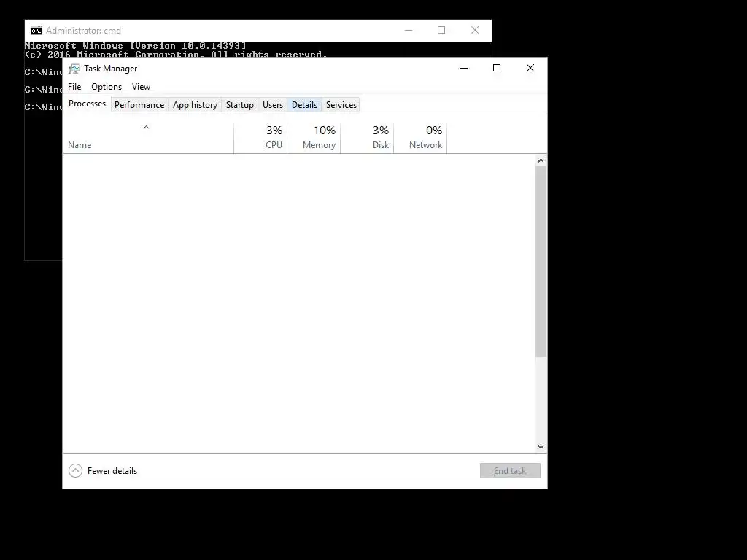
Task: Maximize the Task Manager window
Action: [496, 68]
